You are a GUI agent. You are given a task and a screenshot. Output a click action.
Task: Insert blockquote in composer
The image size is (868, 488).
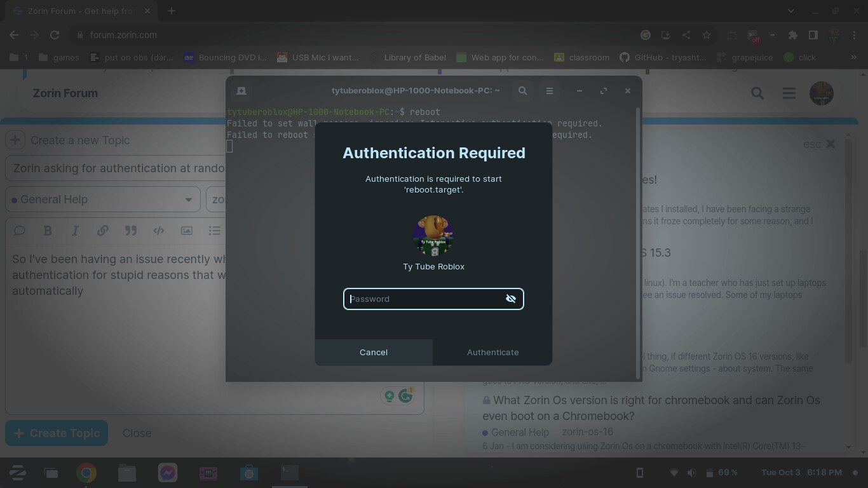click(131, 231)
